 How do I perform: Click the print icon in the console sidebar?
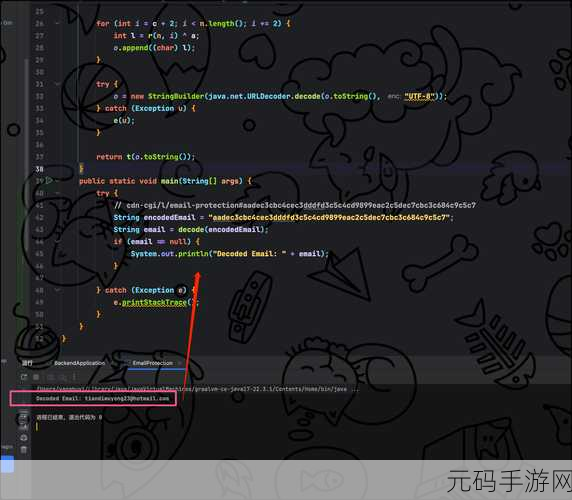24,438
